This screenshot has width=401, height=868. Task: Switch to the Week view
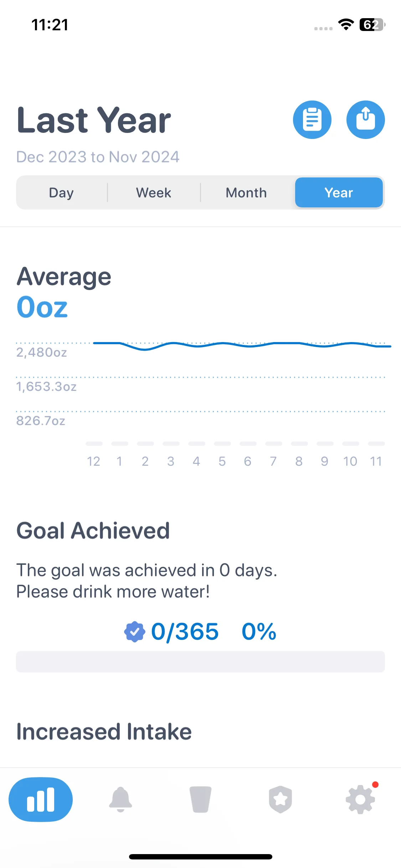(154, 192)
